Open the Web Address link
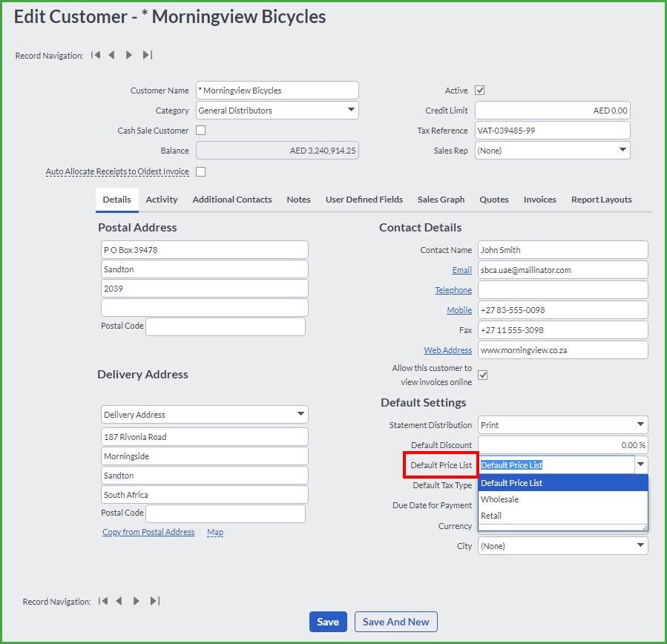This screenshot has width=667, height=644. 448,350
